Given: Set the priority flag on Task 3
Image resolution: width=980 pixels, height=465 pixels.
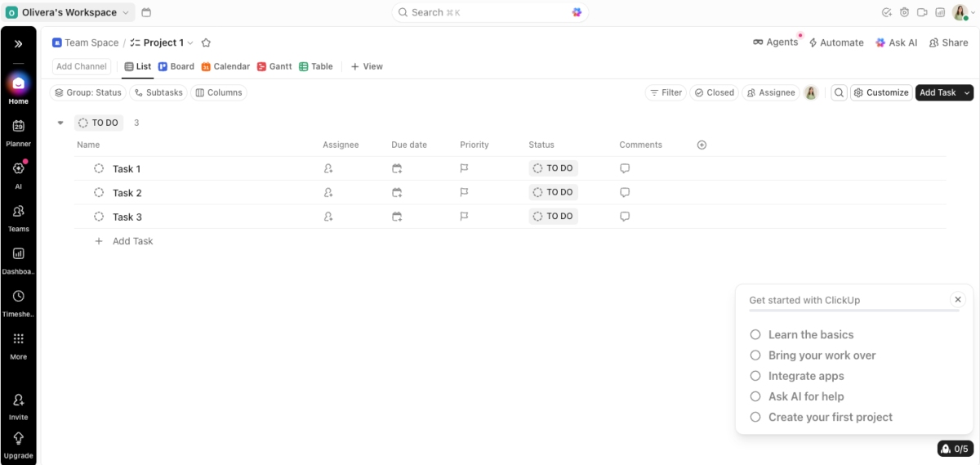Looking at the screenshot, I should click(x=464, y=217).
